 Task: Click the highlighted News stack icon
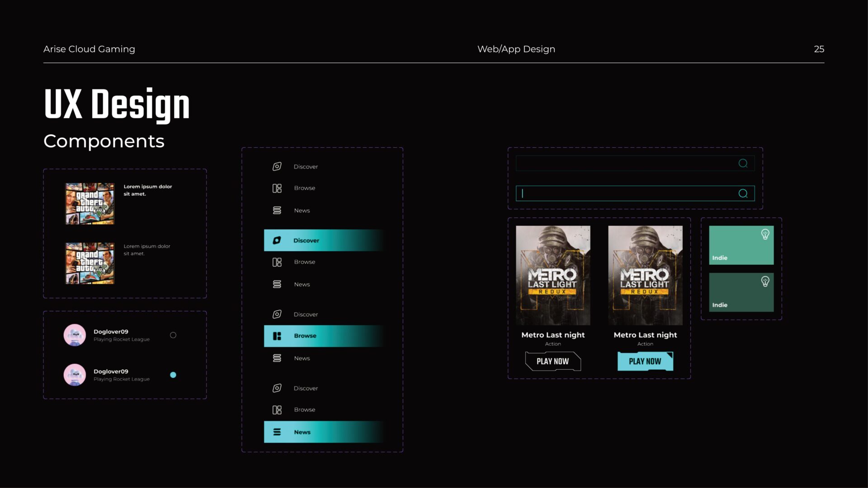click(277, 432)
